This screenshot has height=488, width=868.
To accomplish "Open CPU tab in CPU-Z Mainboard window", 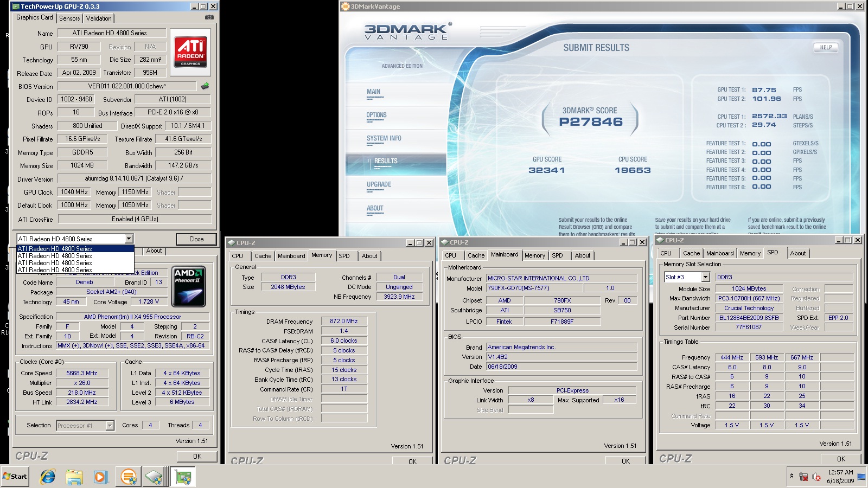I will [450, 255].
